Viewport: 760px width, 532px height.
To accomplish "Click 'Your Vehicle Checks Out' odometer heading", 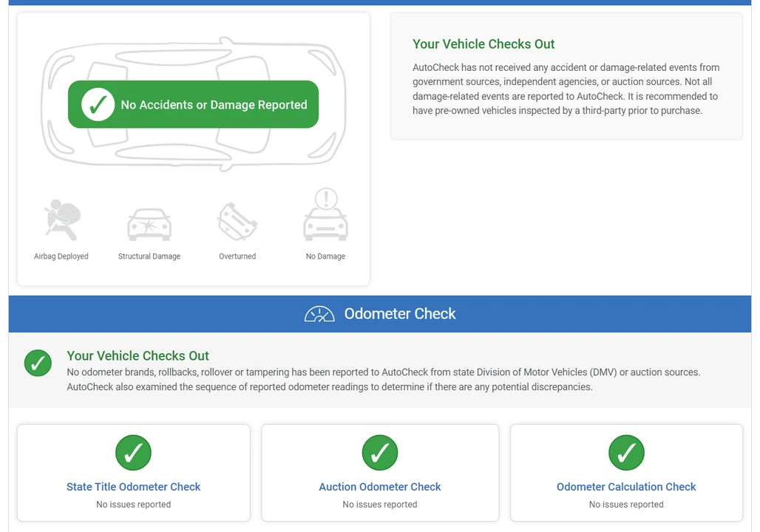I will pyautogui.click(x=138, y=355).
